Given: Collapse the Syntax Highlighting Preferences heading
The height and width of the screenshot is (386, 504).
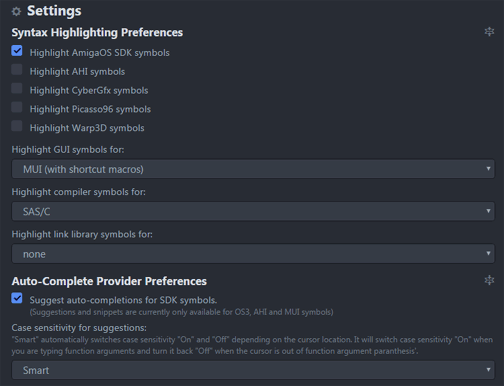Looking at the screenshot, I should point(97,33).
